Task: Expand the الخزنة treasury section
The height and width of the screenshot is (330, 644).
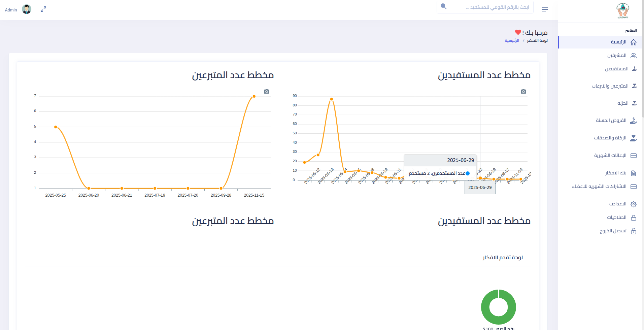Action: click(623, 103)
